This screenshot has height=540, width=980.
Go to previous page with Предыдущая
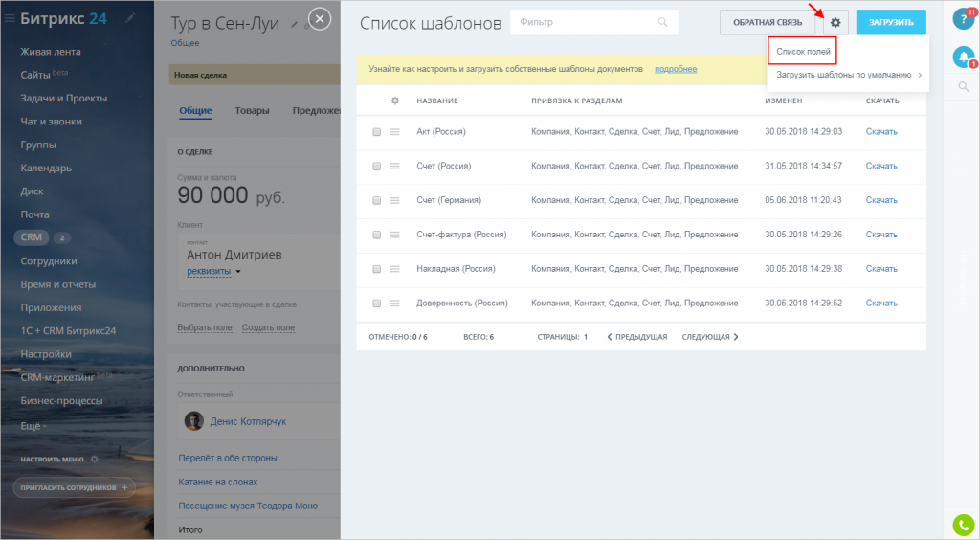pyautogui.click(x=636, y=337)
